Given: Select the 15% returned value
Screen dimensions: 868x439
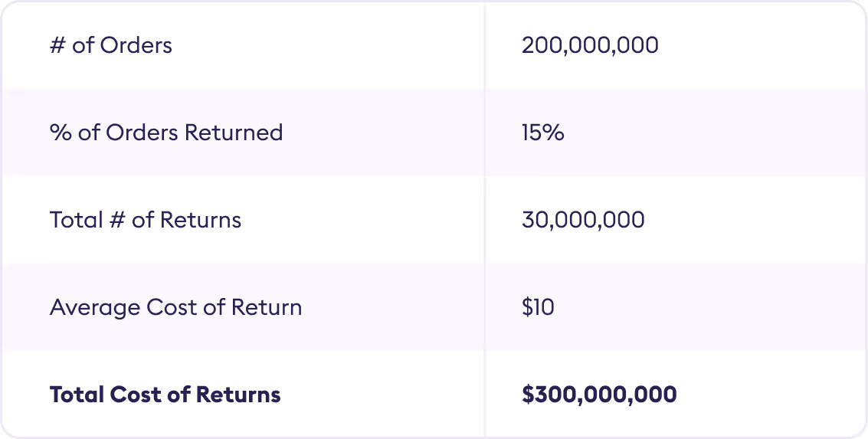Looking at the screenshot, I should tap(543, 133).
